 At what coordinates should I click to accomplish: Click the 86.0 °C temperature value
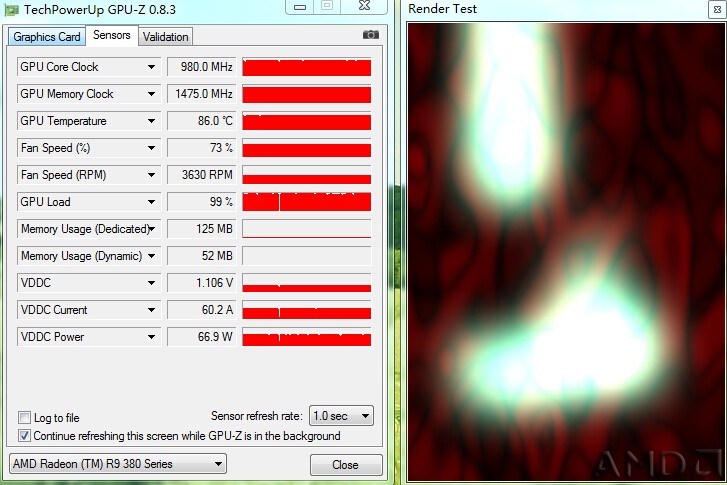click(201, 121)
